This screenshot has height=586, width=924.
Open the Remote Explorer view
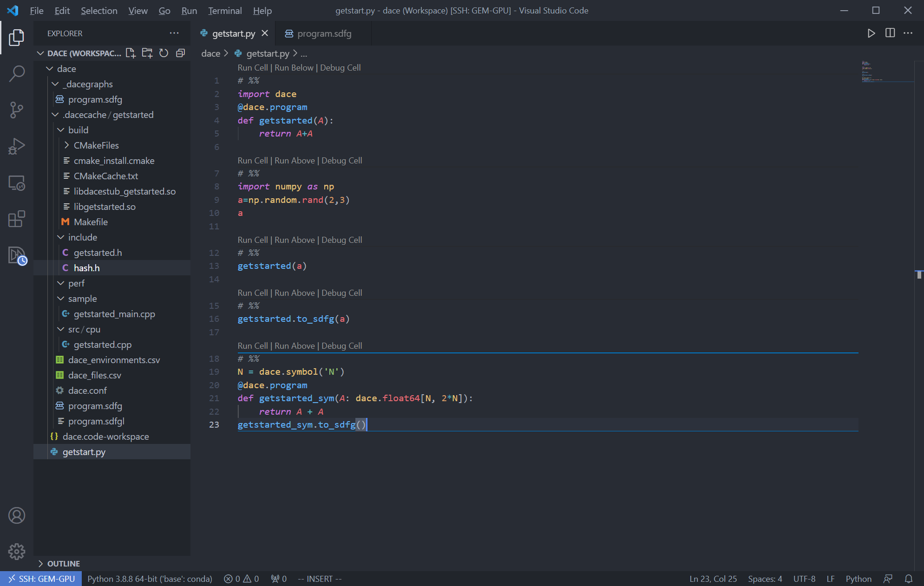click(17, 183)
